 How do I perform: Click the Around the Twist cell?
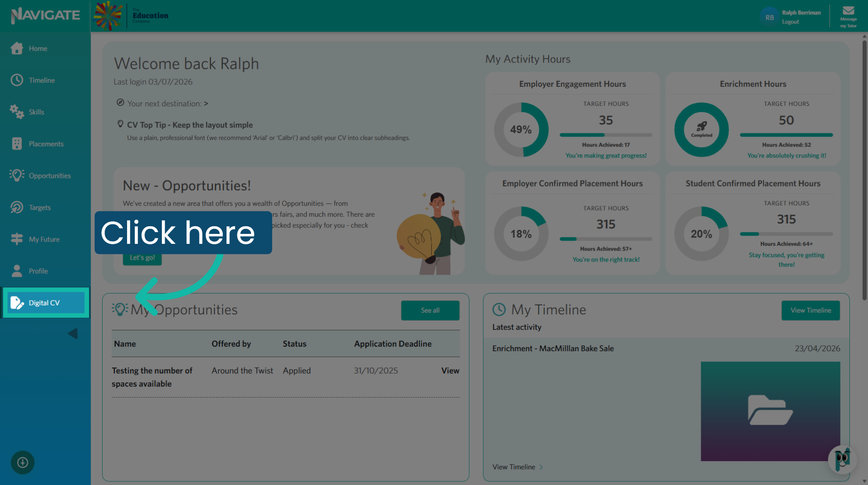(x=242, y=371)
